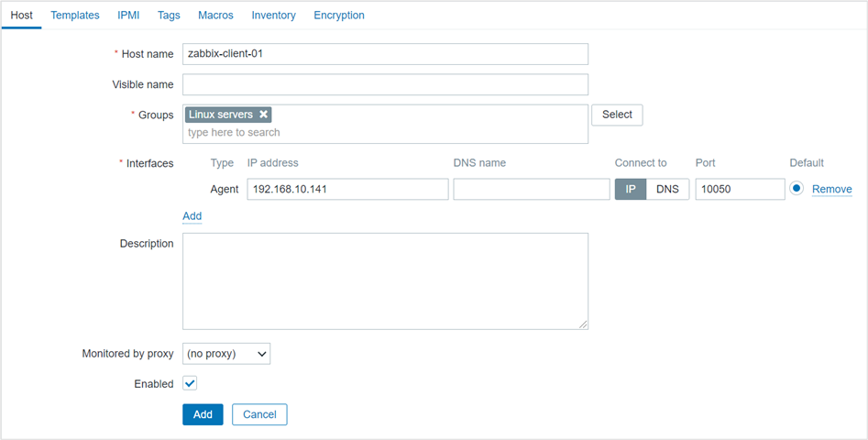Screen dimensions: 868x440
Task: Set Connect to DNS
Action: (667, 189)
